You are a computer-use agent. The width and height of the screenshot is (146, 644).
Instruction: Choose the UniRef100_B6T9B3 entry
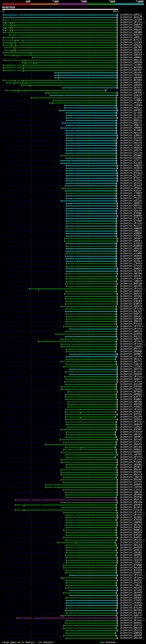131,80
